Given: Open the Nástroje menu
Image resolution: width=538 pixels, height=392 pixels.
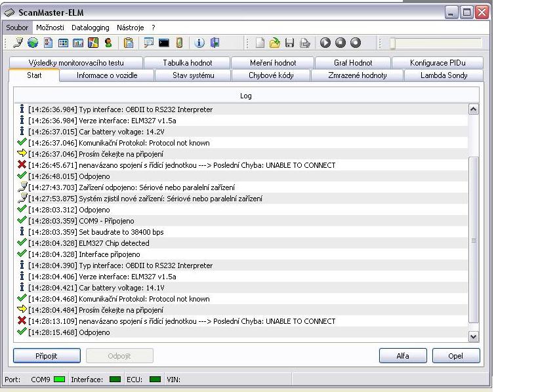Looking at the screenshot, I should 130,28.
